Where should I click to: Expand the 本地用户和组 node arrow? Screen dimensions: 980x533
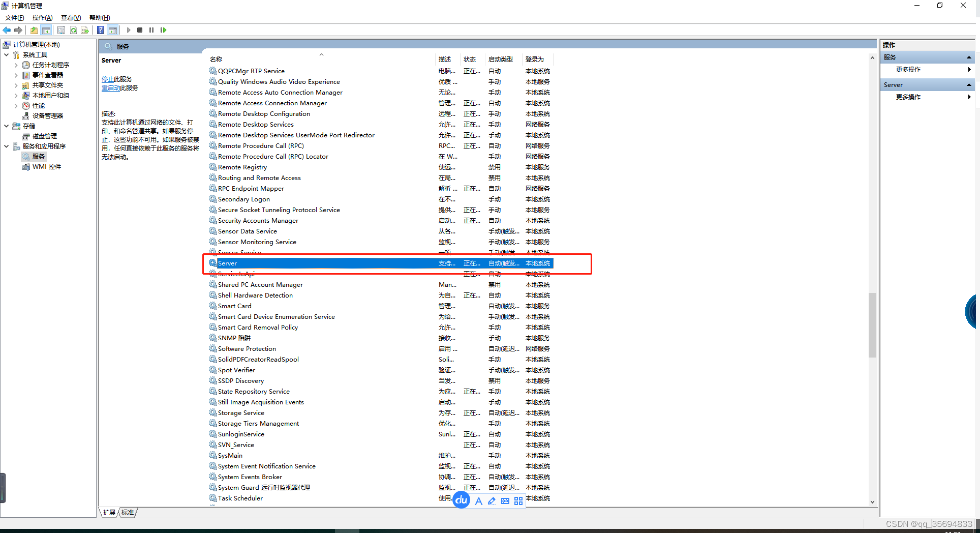(16, 96)
